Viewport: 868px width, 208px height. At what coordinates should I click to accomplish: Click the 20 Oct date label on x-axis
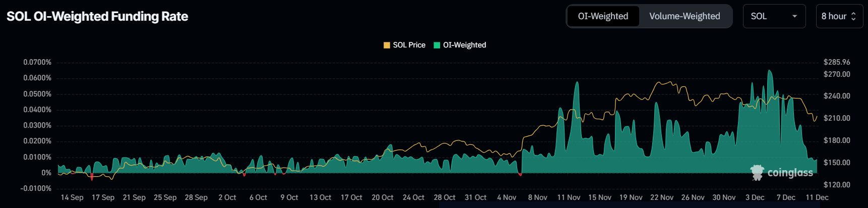382,197
